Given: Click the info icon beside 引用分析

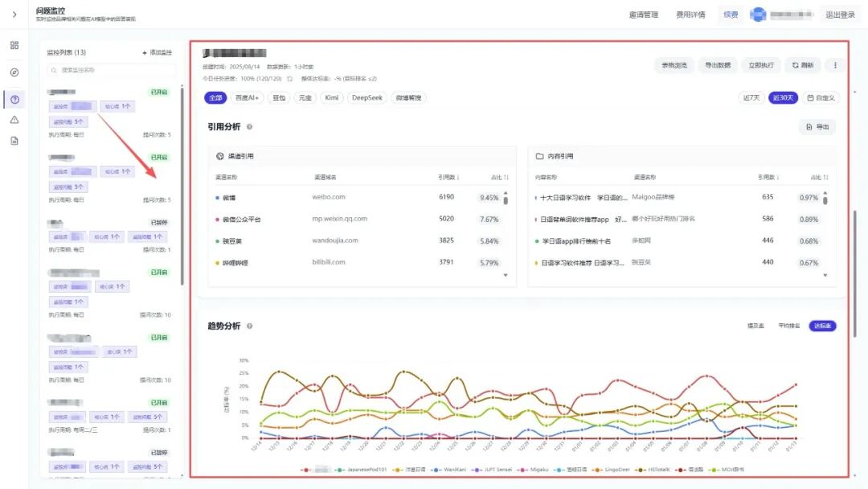Looking at the screenshot, I should click(x=250, y=127).
